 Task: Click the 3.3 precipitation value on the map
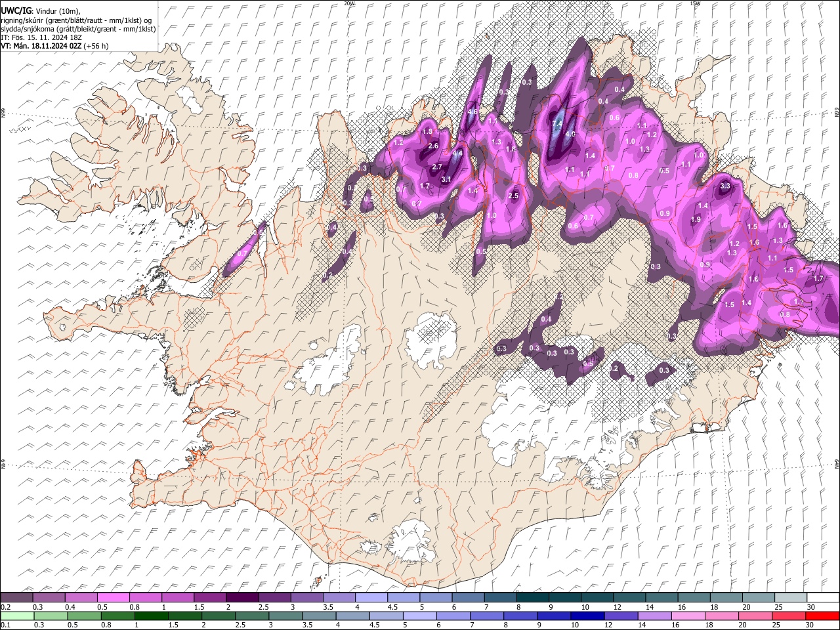(725, 186)
